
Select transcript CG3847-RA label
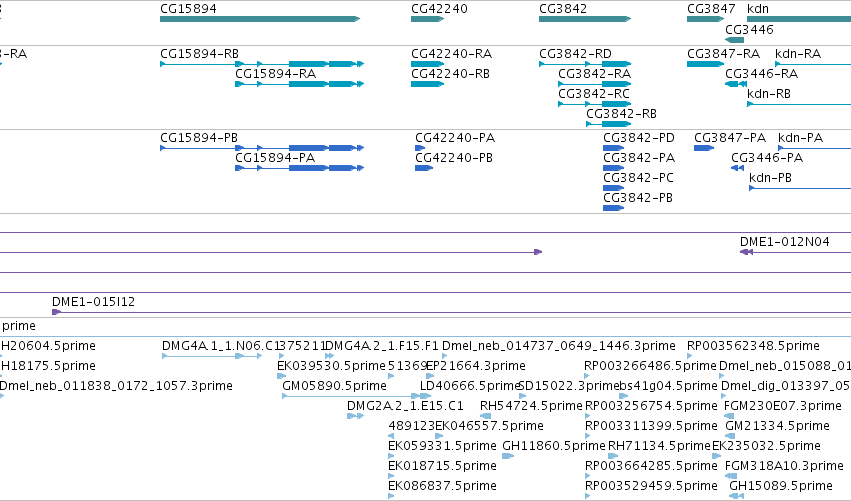point(723,54)
